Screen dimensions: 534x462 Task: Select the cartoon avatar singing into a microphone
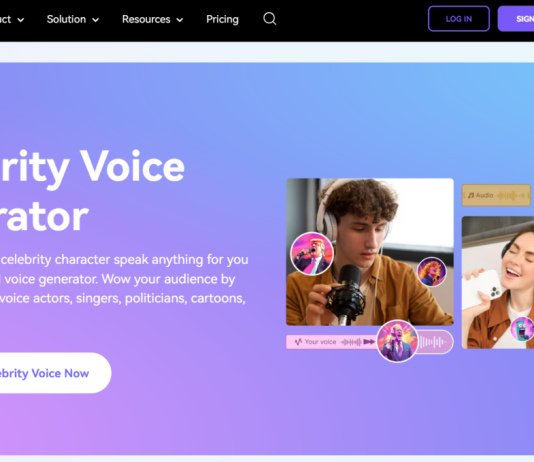coord(312,254)
